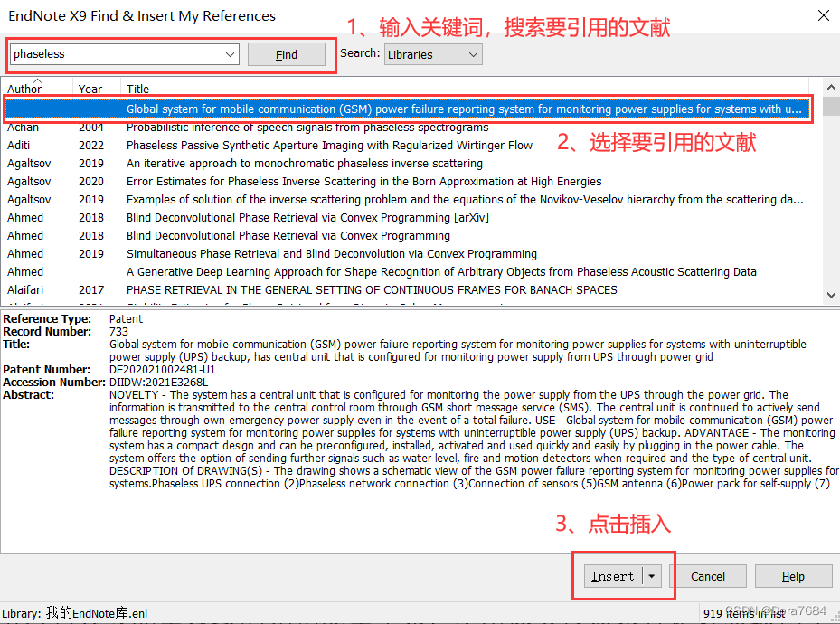Select the Ahmed 2019 simultaneous phase retrieval reference
Image resolution: width=840 pixels, height=624 pixels.
pos(271,253)
